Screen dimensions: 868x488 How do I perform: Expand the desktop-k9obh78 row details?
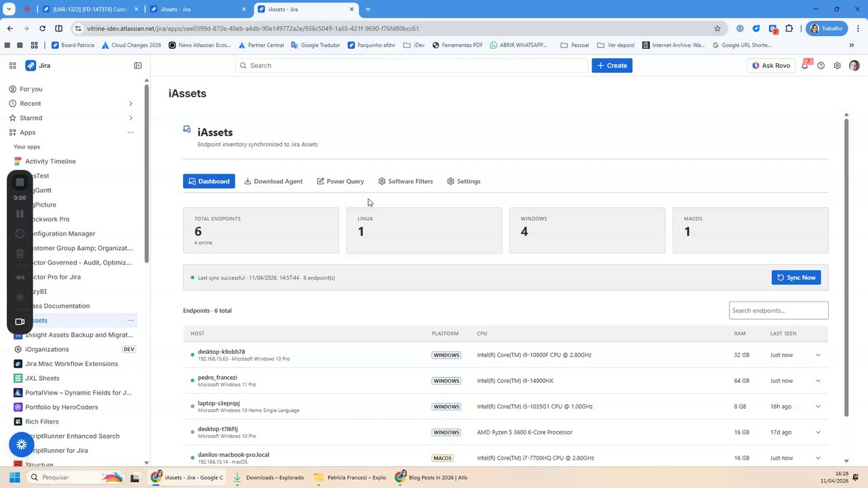click(x=818, y=355)
